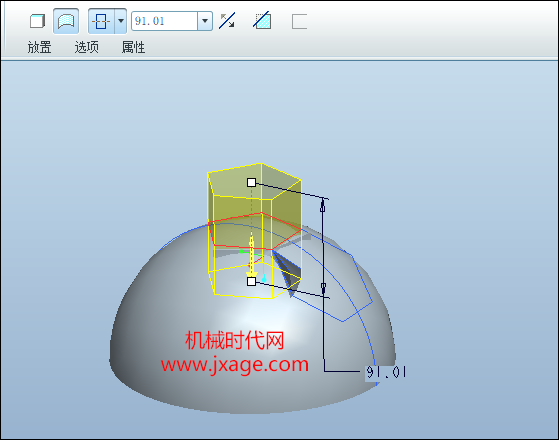Viewport: 559px width, 440px height.
Task: Open the 属性 properties panel
Action: 133,47
